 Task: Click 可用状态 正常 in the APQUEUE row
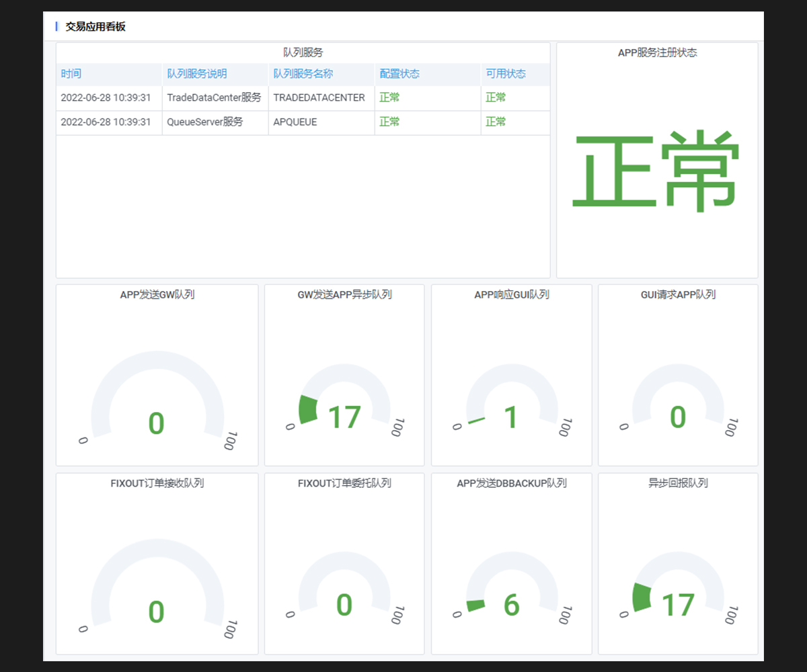click(496, 122)
